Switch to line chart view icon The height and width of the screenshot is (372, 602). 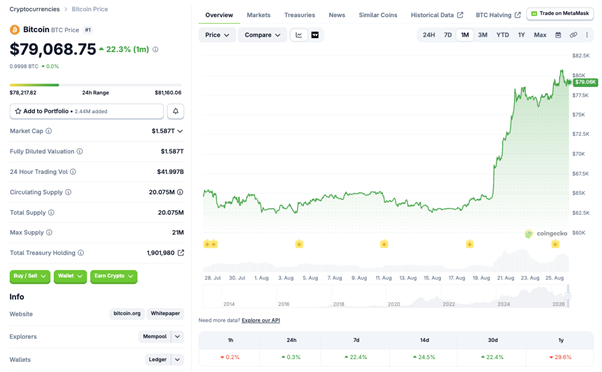click(x=299, y=35)
